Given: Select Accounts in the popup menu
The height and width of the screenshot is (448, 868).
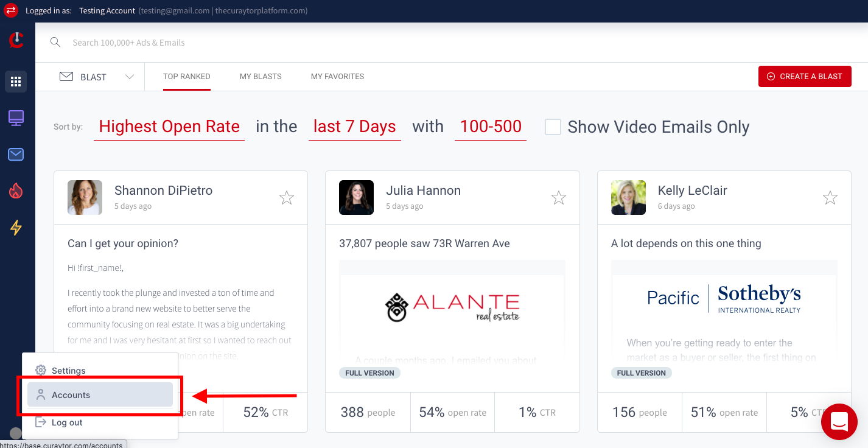Looking at the screenshot, I should (100, 394).
